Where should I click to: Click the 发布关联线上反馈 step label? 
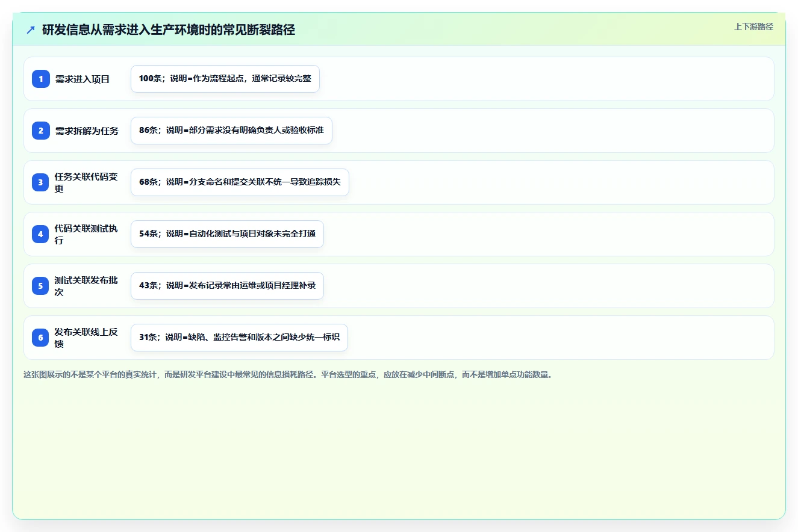coord(86,338)
